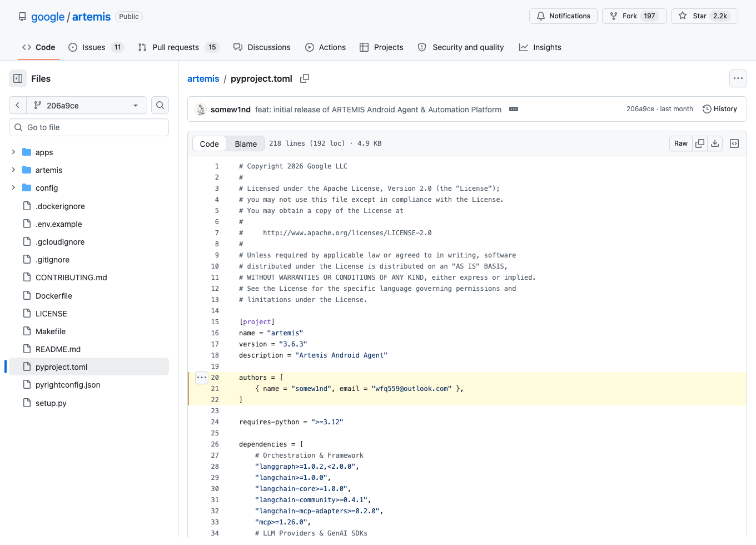The width and height of the screenshot is (756, 545).
Task: Switch to Blame view
Action: tap(246, 143)
